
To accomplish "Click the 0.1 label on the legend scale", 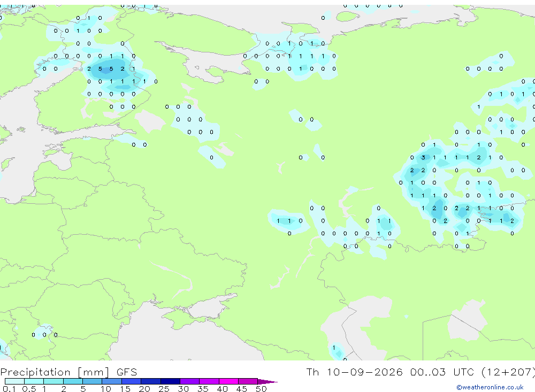I will (9, 389).
